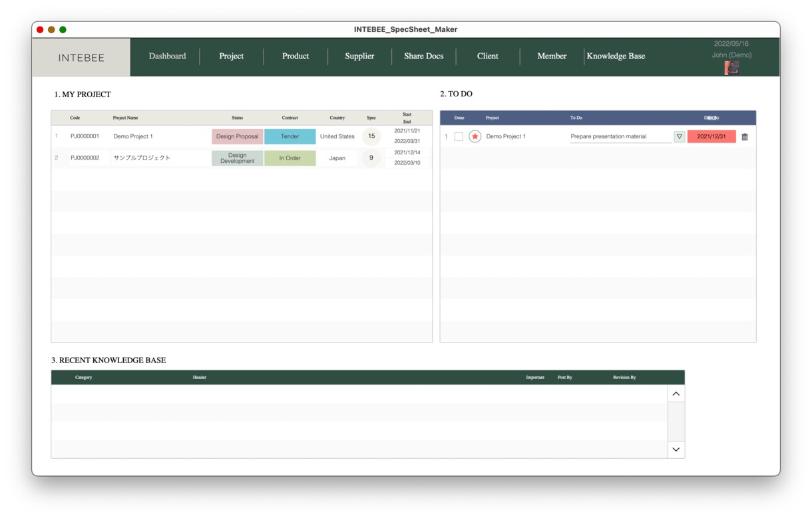
Task: Click Japan country cell
Action: 337,158
